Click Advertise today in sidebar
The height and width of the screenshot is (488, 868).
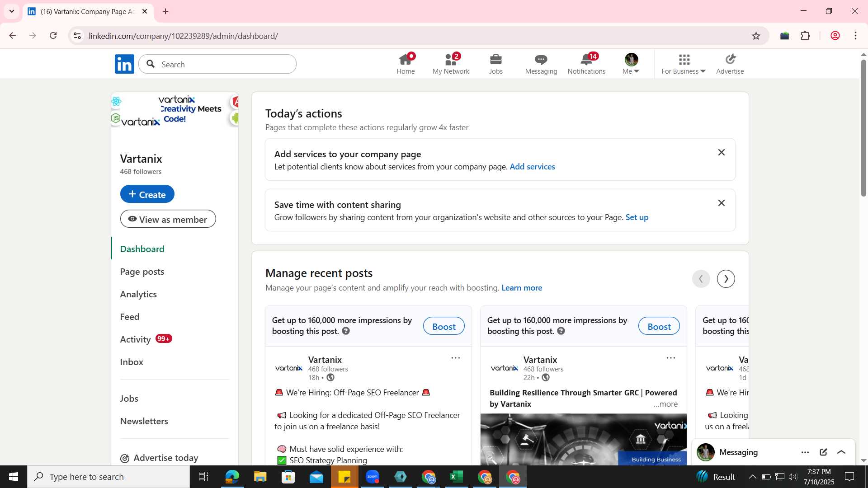point(159,458)
